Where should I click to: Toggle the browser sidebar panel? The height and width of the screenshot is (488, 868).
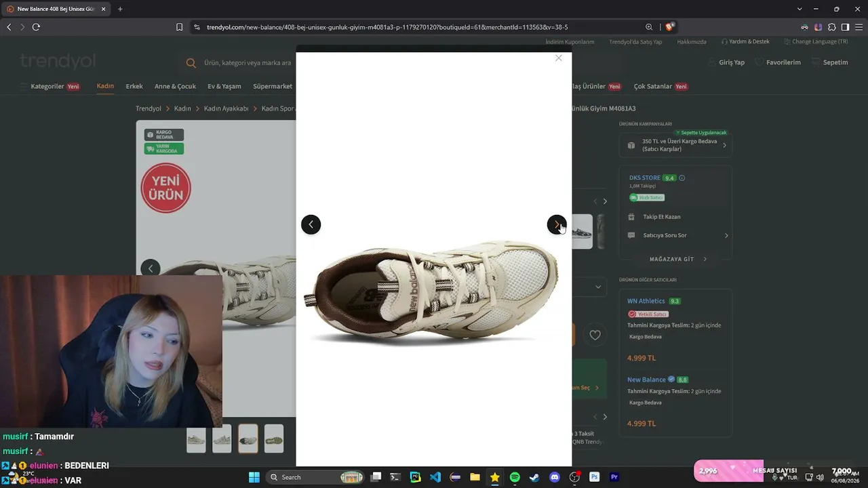(845, 27)
